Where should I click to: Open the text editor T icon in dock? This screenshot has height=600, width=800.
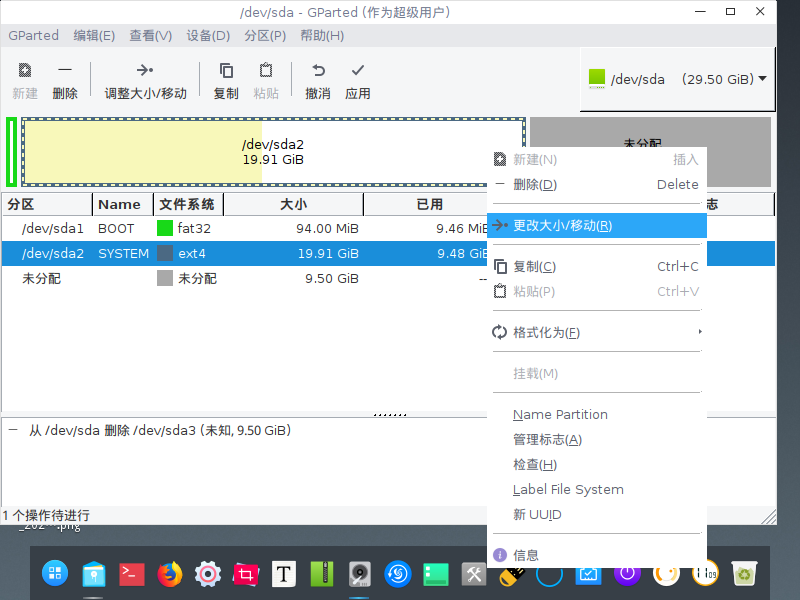[x=284, y=574]
